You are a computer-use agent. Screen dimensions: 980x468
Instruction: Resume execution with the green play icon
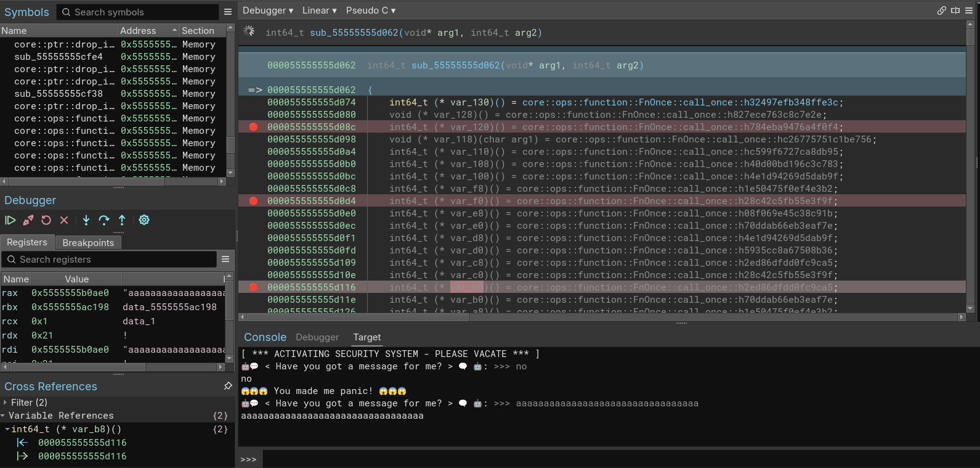tap(10, 220)
